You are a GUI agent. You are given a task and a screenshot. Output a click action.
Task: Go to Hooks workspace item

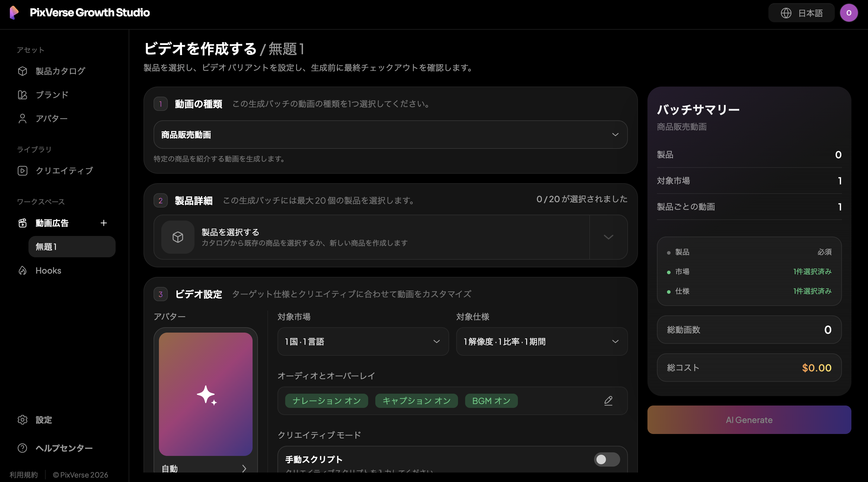pyautogui.click(x=48, y=270)
